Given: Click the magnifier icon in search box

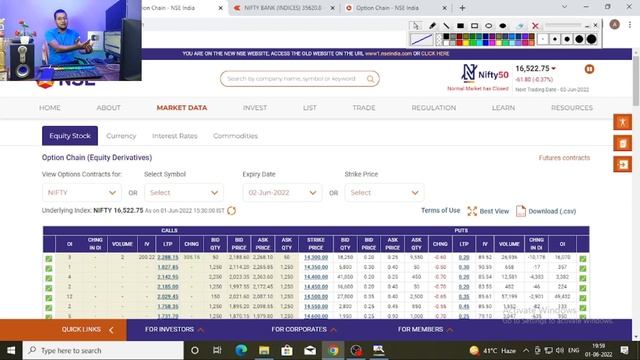Looking at the screenshot, I should (370, 79).
